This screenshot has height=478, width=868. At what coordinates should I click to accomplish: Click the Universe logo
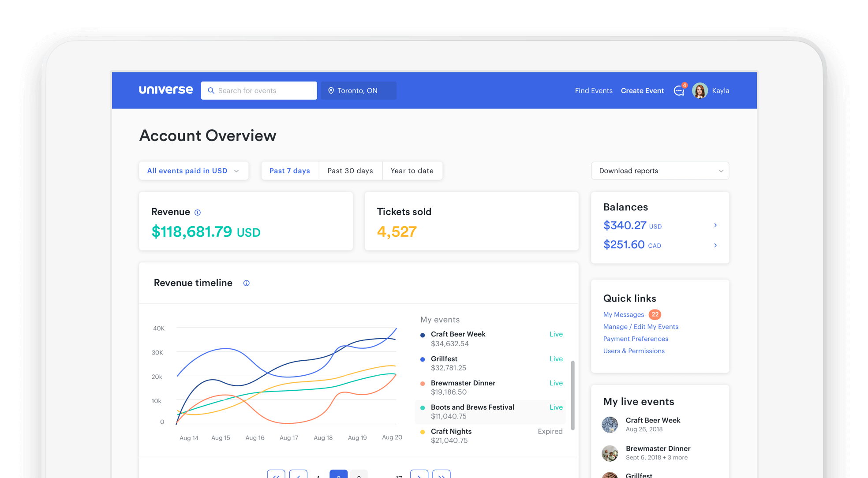coord(166,90)
